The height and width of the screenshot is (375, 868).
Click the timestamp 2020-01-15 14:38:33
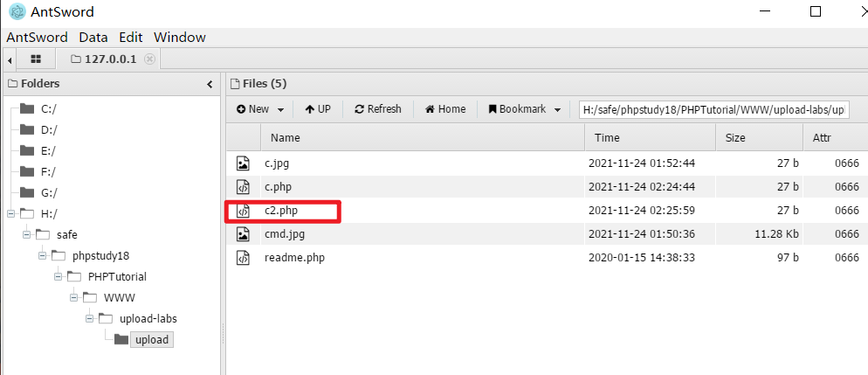pyautogui.click(x=642, y=258)
